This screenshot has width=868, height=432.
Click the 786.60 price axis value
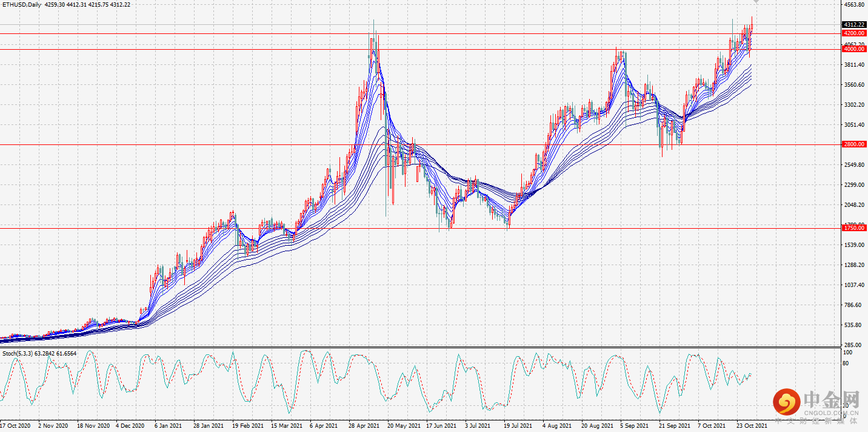[852, 305]
